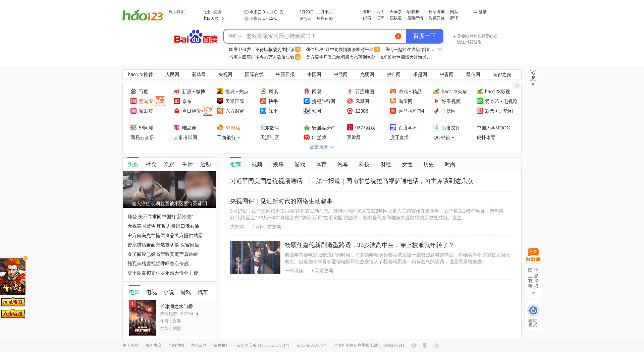Open headline 拜登:美不寻求同中国打新冷战
Image resolution: width=644 pixels, height=352 pixels.
[160, 217]
